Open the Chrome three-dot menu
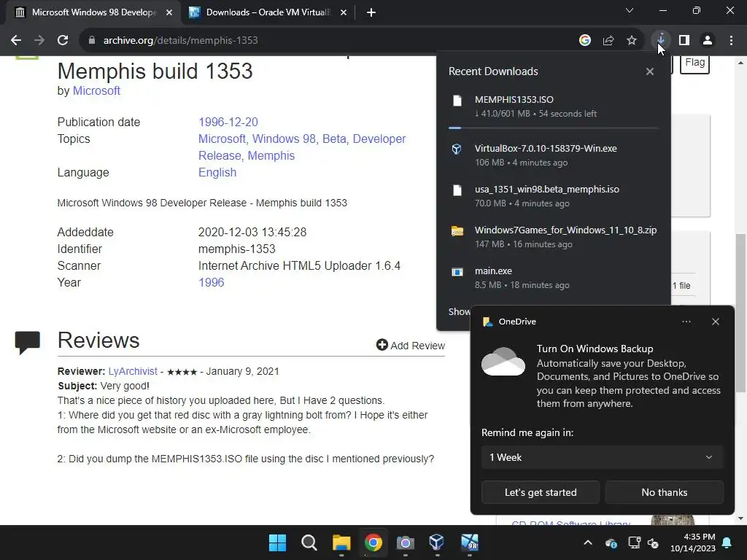The image size is (747, 560). [x=731, y=41]
